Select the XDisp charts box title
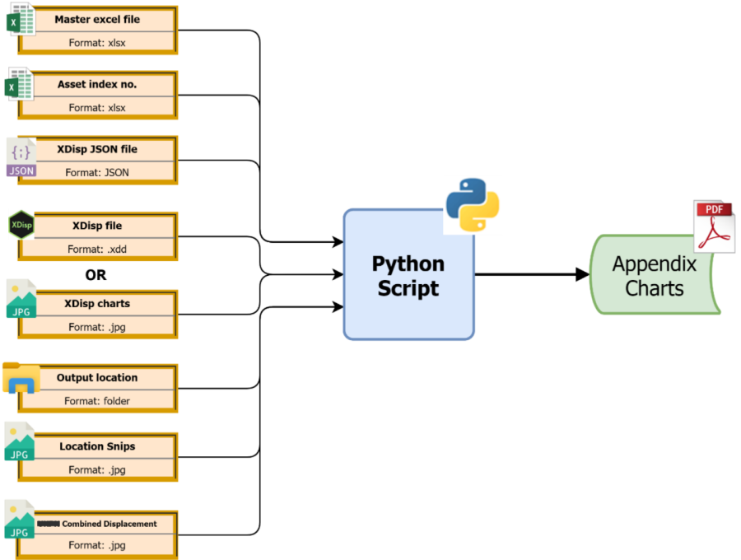Image resolution: width=741 pixels, height=560 pixels. (96, 303)
